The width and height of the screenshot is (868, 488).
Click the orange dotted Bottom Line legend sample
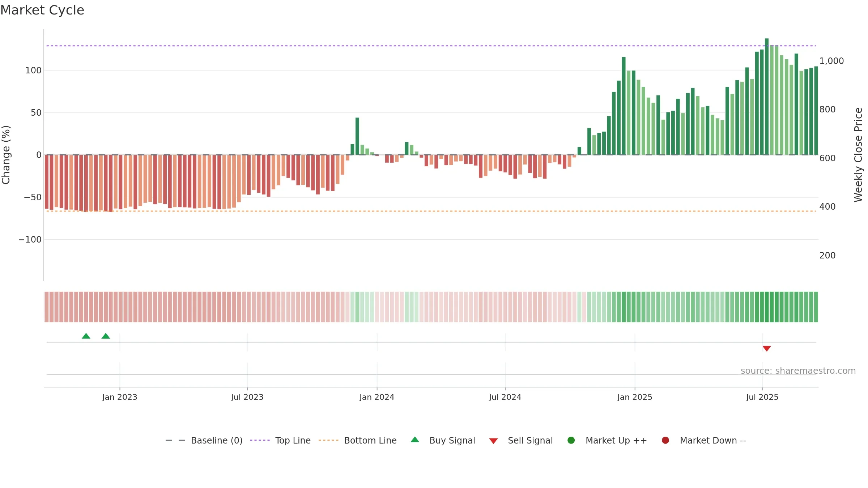click(x=328, y=440)
